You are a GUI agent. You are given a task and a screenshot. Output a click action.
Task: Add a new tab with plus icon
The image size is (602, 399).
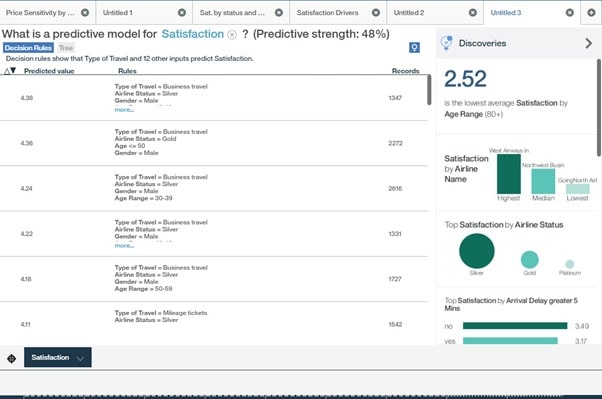pos(591,13)
